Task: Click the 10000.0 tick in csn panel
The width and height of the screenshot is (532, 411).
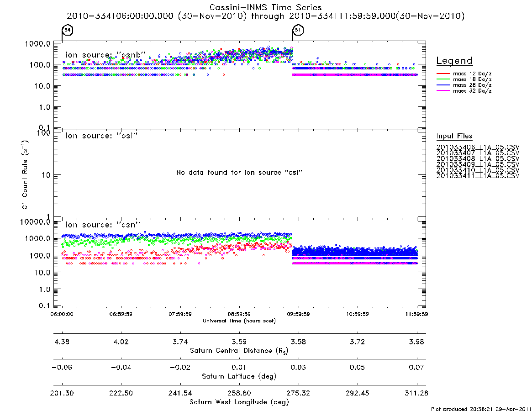Action: (36, 222)
